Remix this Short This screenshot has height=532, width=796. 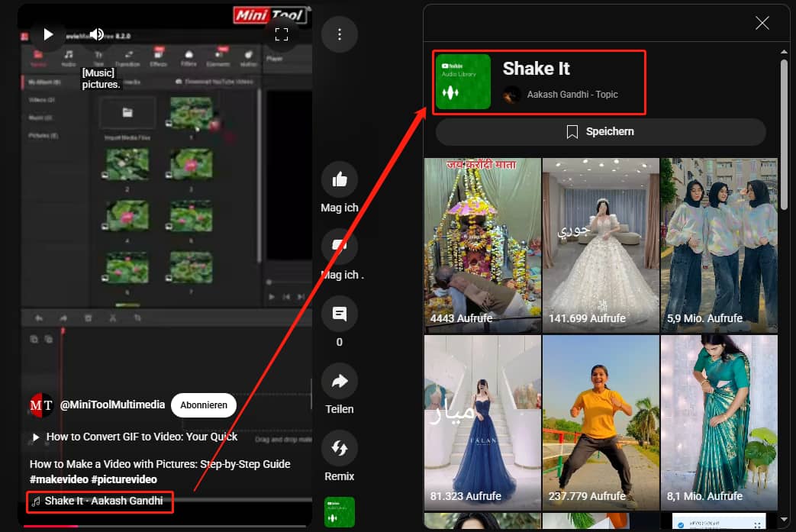(340, 448)
